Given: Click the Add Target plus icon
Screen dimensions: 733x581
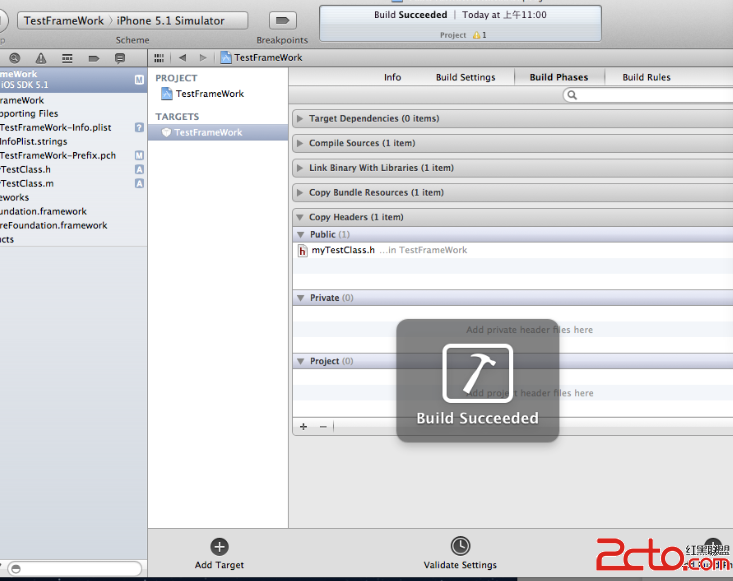Looking at the screenshot, I should 219,546.
